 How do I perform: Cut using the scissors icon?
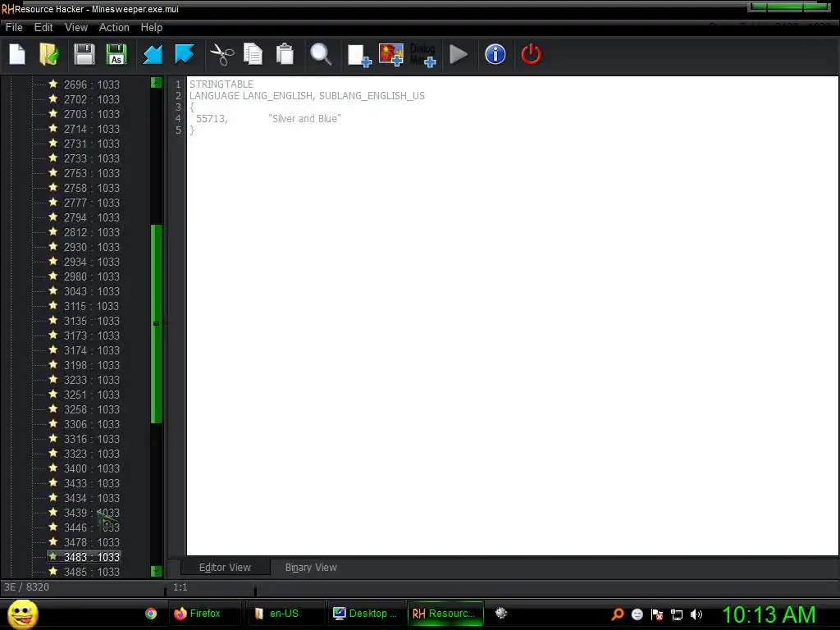click(221, 55)
